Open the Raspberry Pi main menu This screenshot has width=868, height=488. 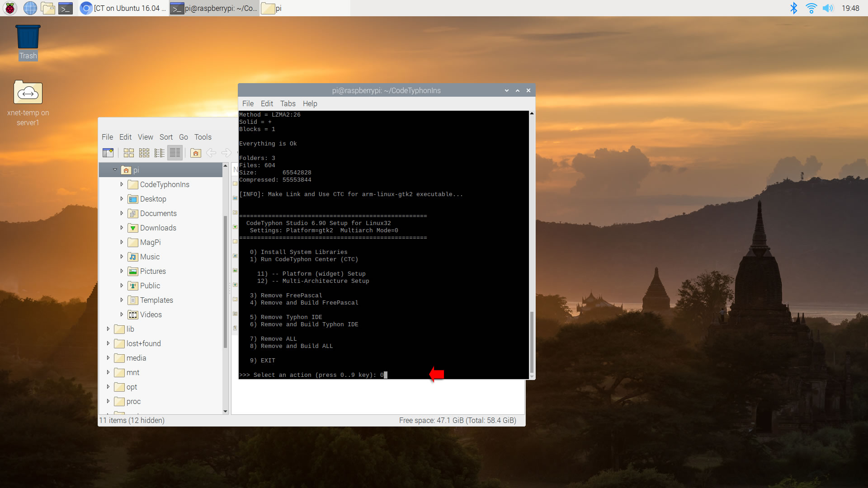click(10, 8)
